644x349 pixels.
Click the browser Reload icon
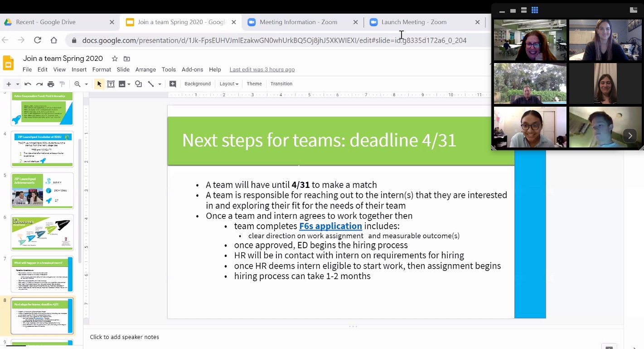pyautogui.click(x=38, y=40)
